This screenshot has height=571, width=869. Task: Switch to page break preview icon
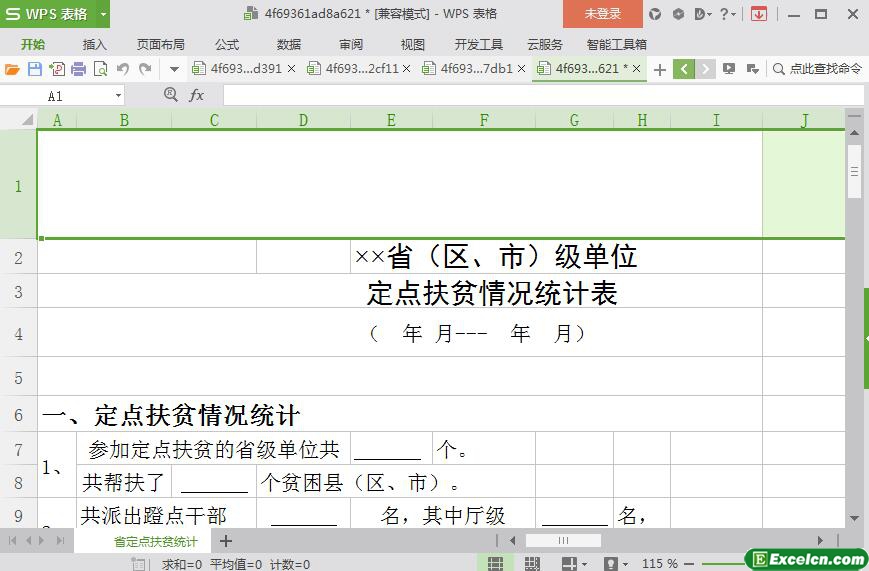532,564
